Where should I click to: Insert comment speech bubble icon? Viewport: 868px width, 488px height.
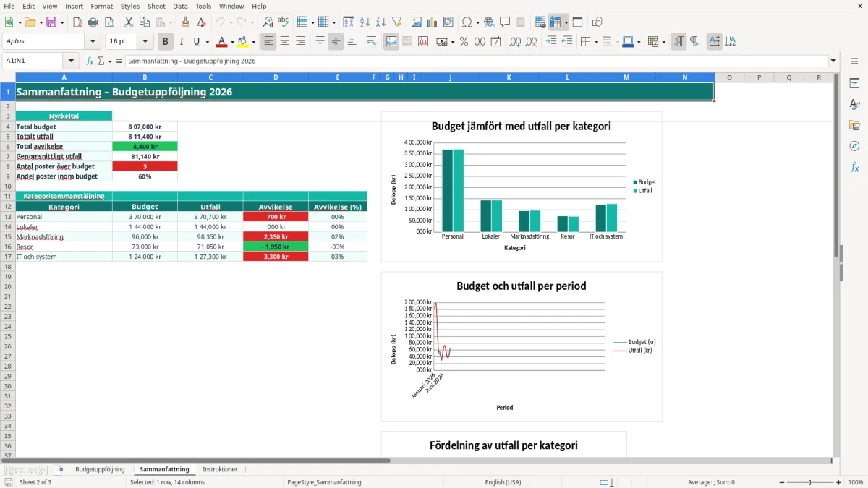(505, 22)
